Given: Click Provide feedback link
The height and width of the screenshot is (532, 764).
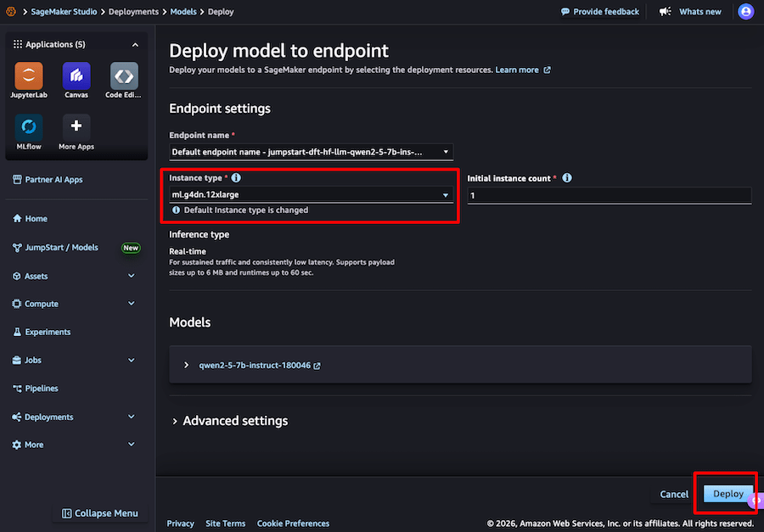Looking at the screenshot, I should point(600,12).
